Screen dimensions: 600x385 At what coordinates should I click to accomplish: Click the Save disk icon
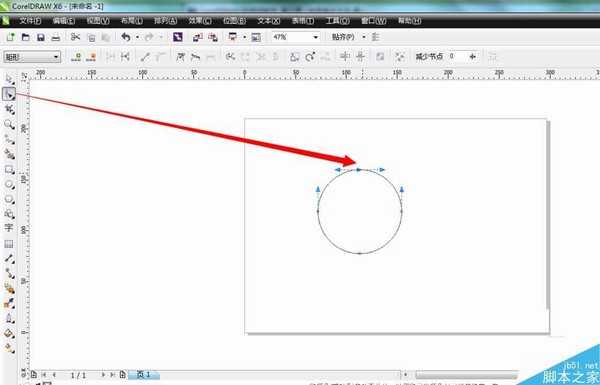tap(41, 37)
